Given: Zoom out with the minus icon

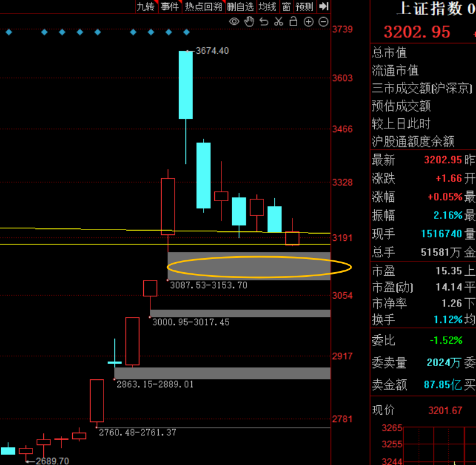Looking at the screenshot, I should pos(323,22).
